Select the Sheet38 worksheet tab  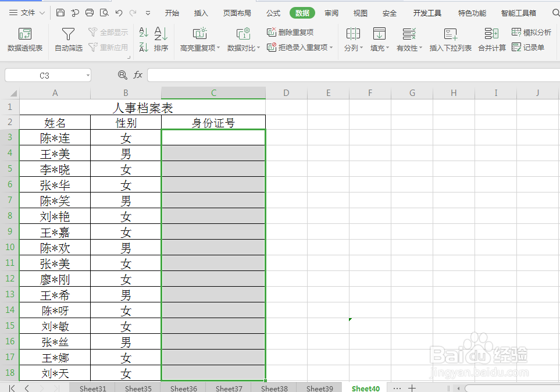274,388
